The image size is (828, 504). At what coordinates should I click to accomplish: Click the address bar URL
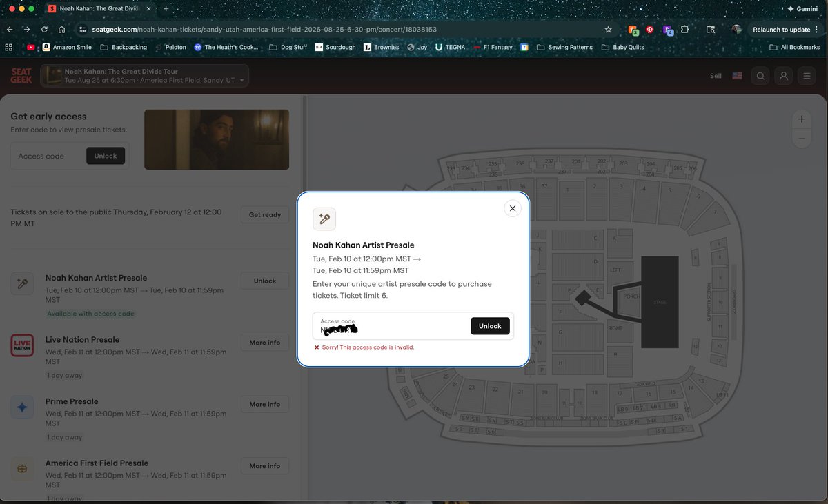click(264, 30)
